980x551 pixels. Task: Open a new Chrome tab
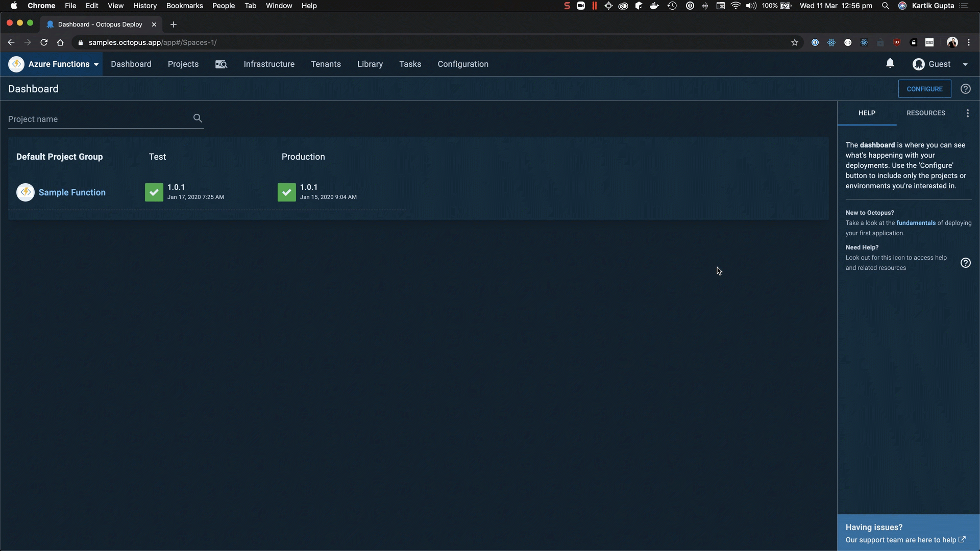[x=174, y=24]
